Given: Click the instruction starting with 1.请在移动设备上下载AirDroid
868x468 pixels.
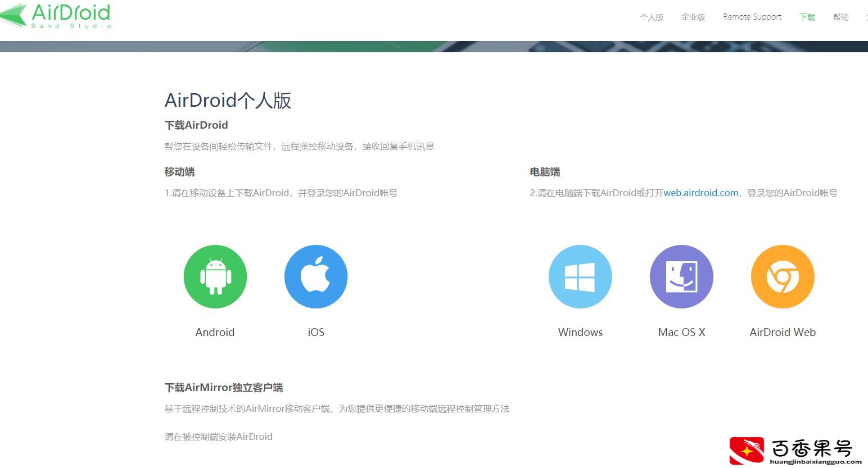Looking at the screenshot, I should point(281,193).
